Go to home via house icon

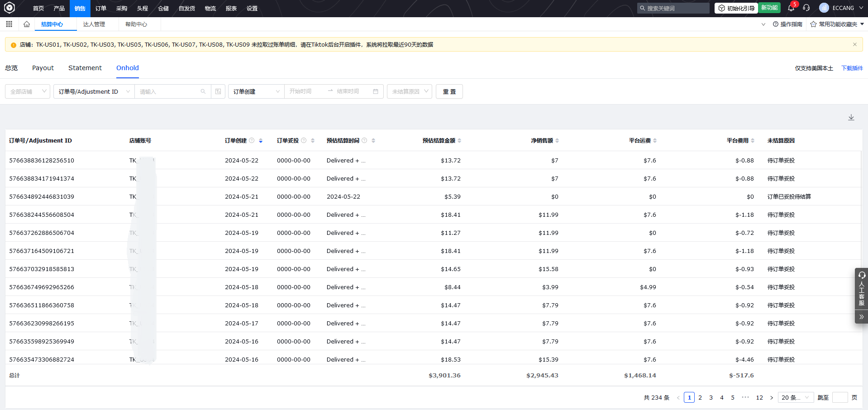27,24
